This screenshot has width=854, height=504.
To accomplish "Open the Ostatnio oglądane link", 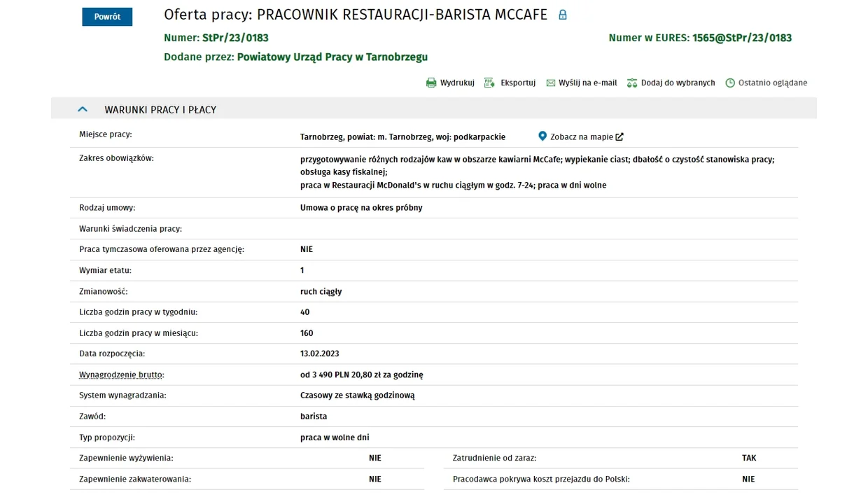I will [773, 83].
